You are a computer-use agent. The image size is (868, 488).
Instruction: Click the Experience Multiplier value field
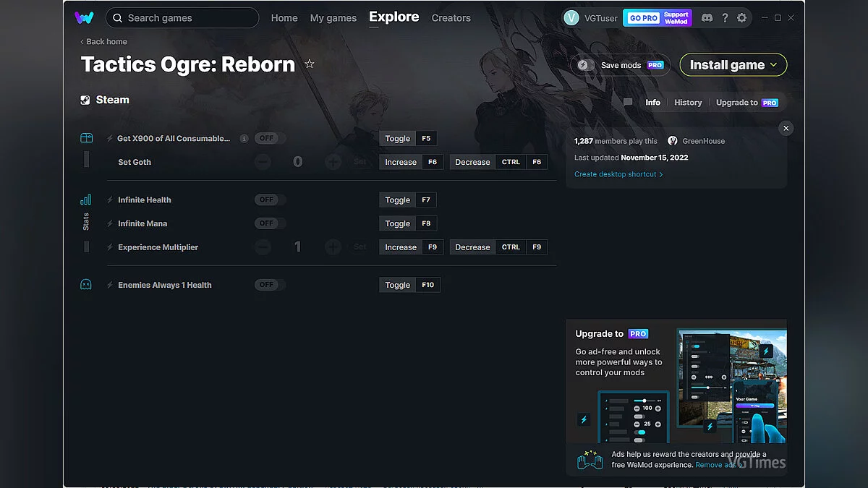point(297,247)
